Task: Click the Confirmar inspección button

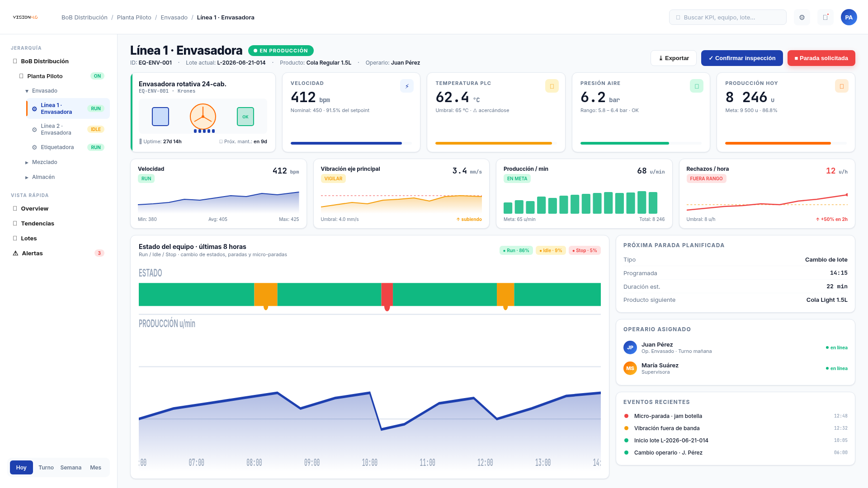Action: click(742, 58)
